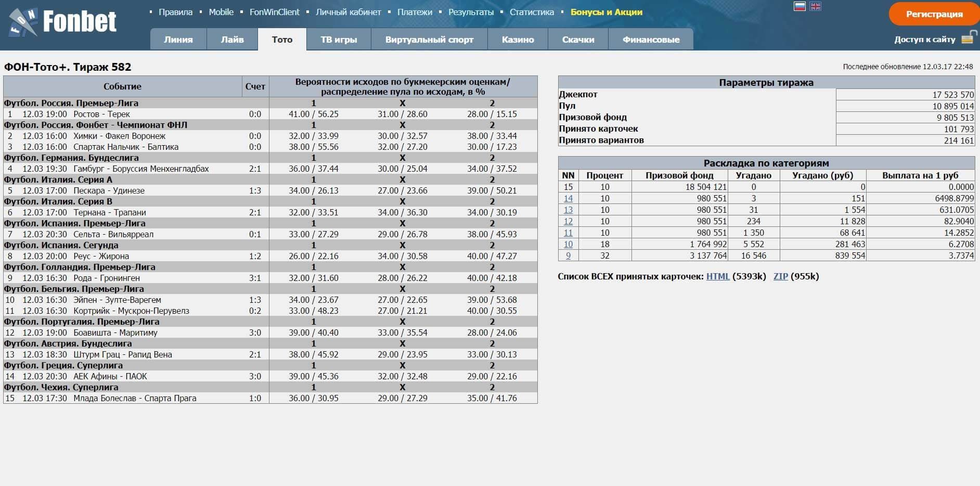Screen dimensions: 980x486
Task: Open the Правила link
Action: click(x=175, y=12)
